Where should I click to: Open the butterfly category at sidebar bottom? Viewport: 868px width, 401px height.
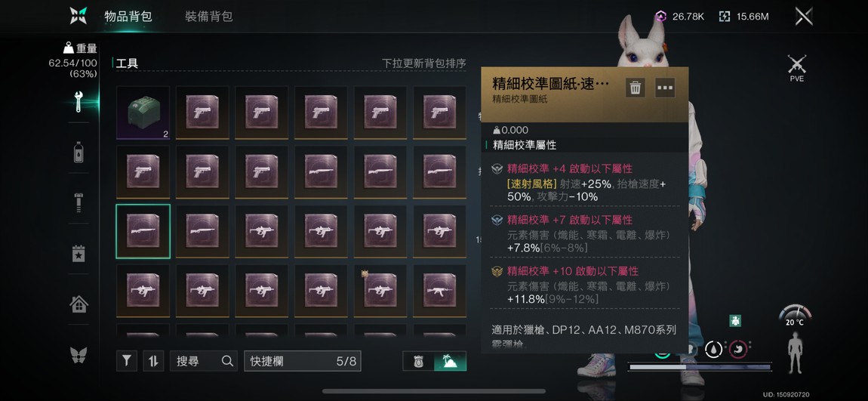78,354
